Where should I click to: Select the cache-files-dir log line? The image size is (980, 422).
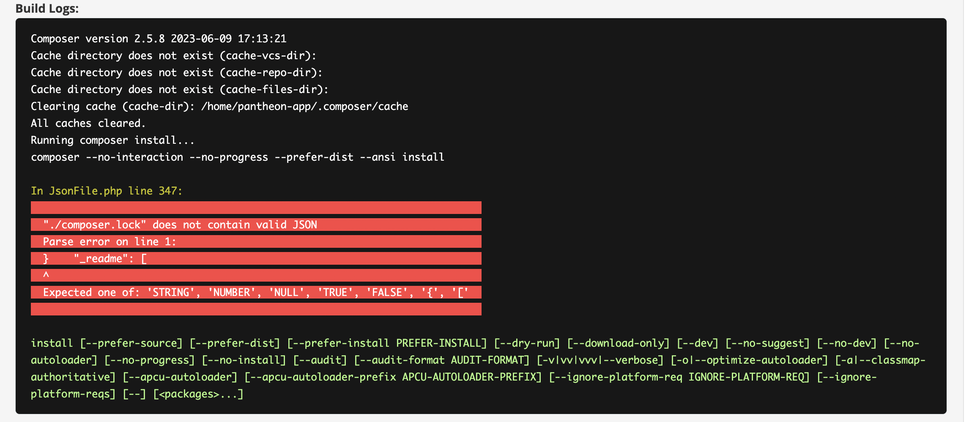pos(179,89)
